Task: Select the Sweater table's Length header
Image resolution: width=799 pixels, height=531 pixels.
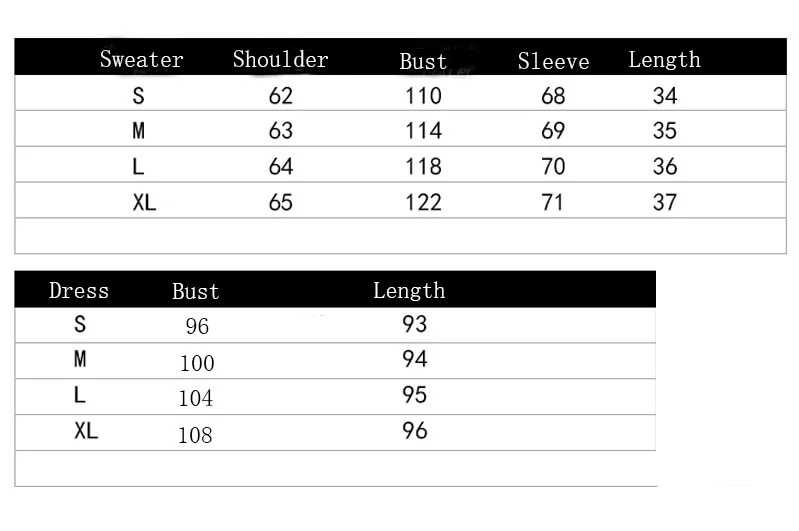Action: click(x=664, y=60)
